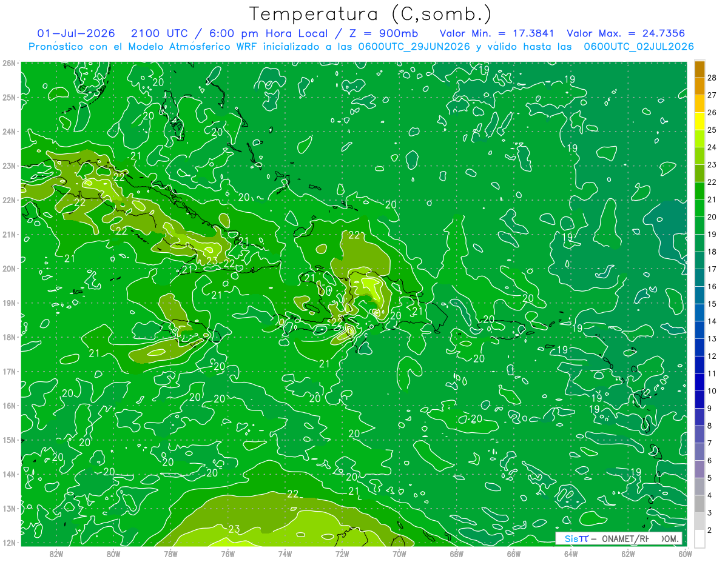Click the "24" label on color legend
This screenshot has height=562, width=728.
(712, 147)
